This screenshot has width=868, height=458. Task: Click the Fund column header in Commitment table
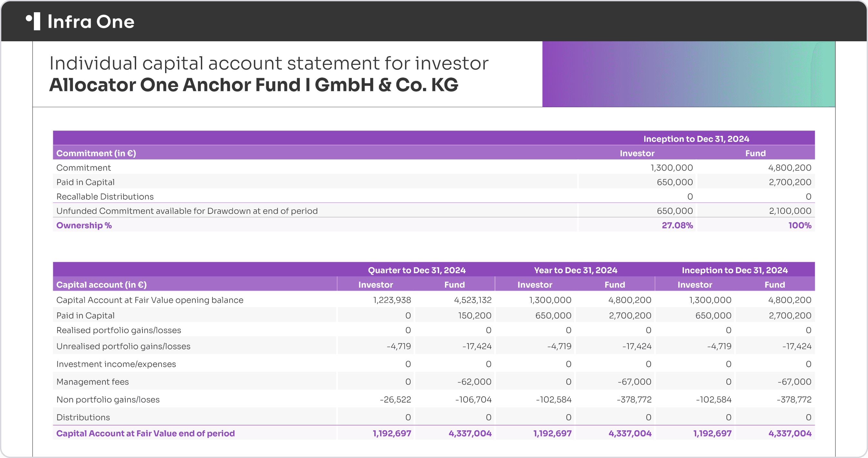(x=755, y=153)
